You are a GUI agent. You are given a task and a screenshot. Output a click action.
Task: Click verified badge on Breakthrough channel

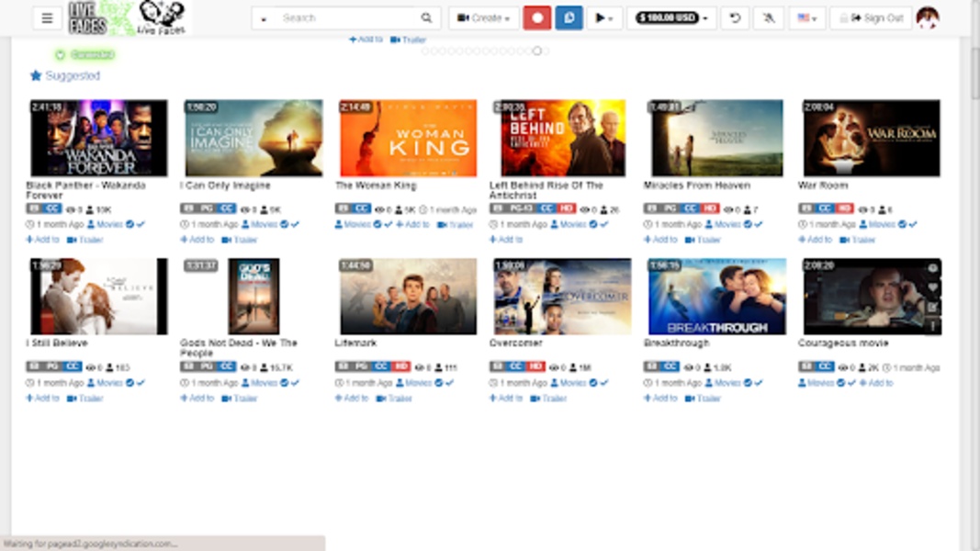748,382
